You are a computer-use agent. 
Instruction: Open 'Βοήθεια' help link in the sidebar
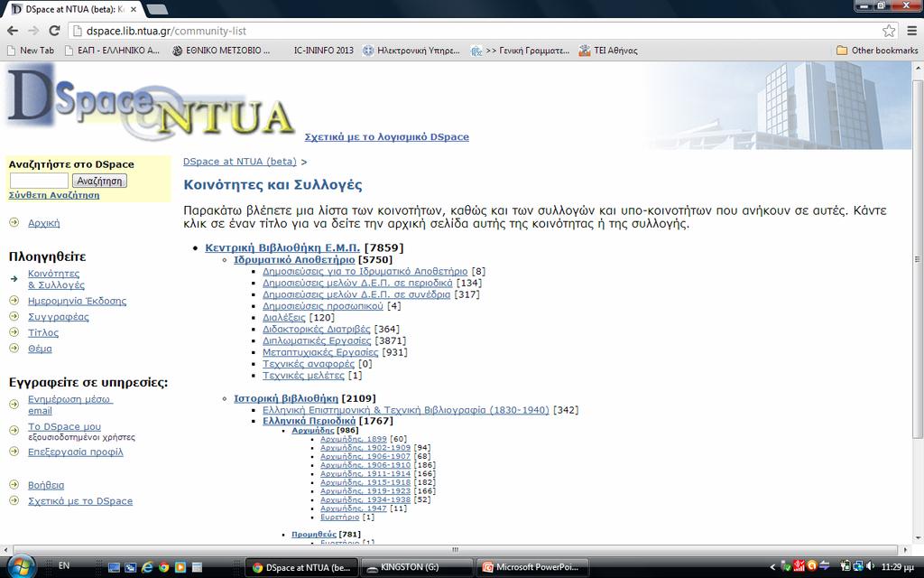click(46, 485)
